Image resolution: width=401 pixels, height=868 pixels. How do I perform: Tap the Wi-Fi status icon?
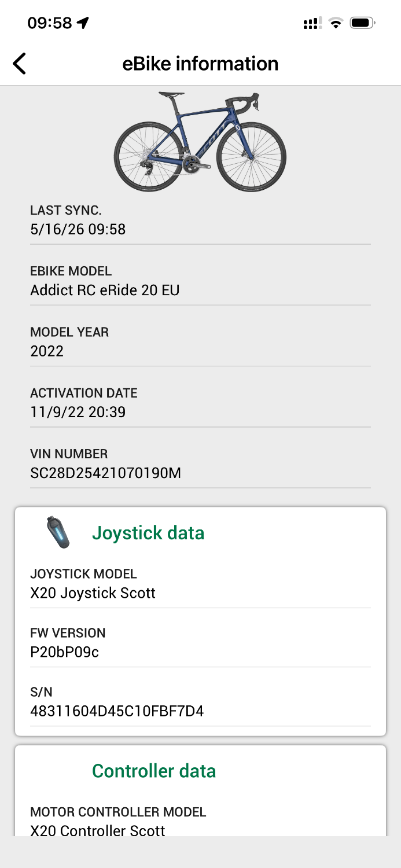tap(335, 23)
